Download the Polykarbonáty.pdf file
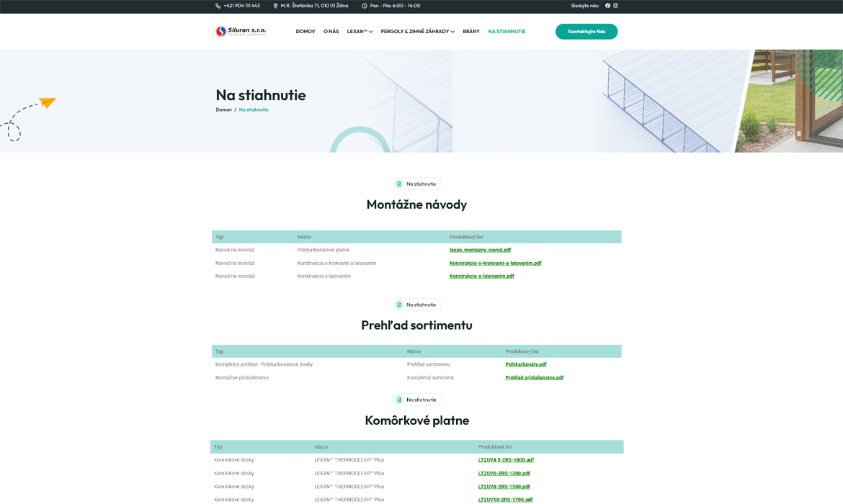This screenshot has width=843, height=504. point(525,364)
